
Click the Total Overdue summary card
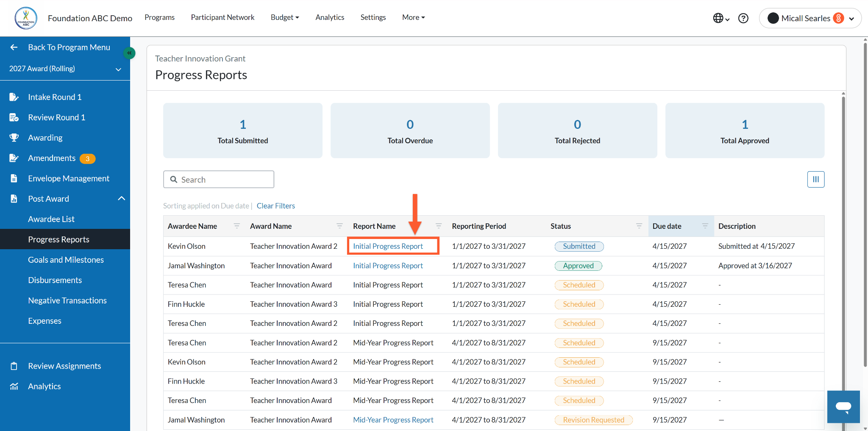click(x=410, y=131)
